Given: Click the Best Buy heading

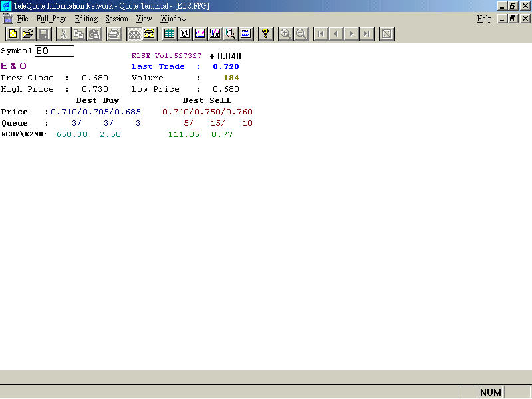Looking at the screenshot, I should click(x=97, y=101).
